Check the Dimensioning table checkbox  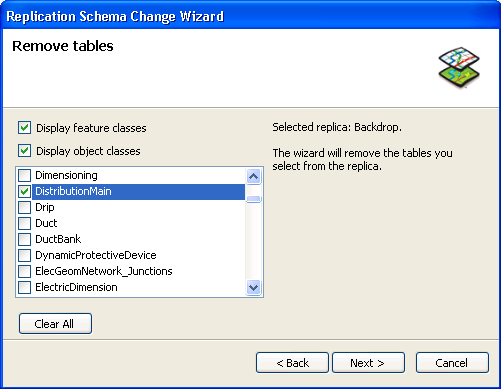[x=24, y=175]
